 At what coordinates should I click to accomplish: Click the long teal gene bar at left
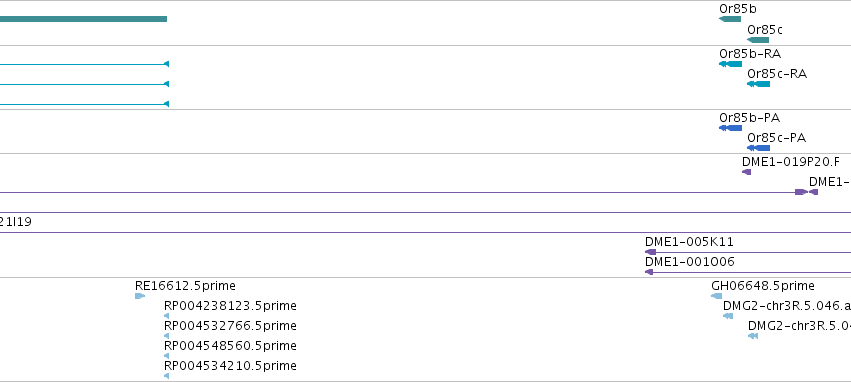click(84, 19)
